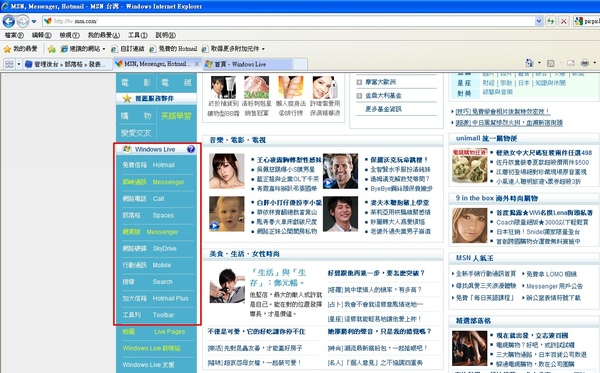Open the 部落格 Spaces sidebar link
This screenshot has height=373, width=600.
[x=148, y=215]
